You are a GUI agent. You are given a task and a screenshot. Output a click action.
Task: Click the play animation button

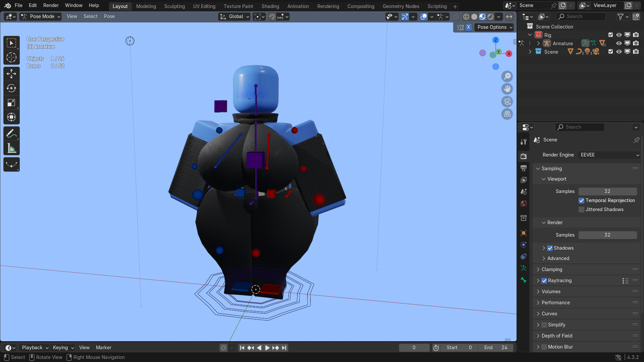tap(267, 348)
